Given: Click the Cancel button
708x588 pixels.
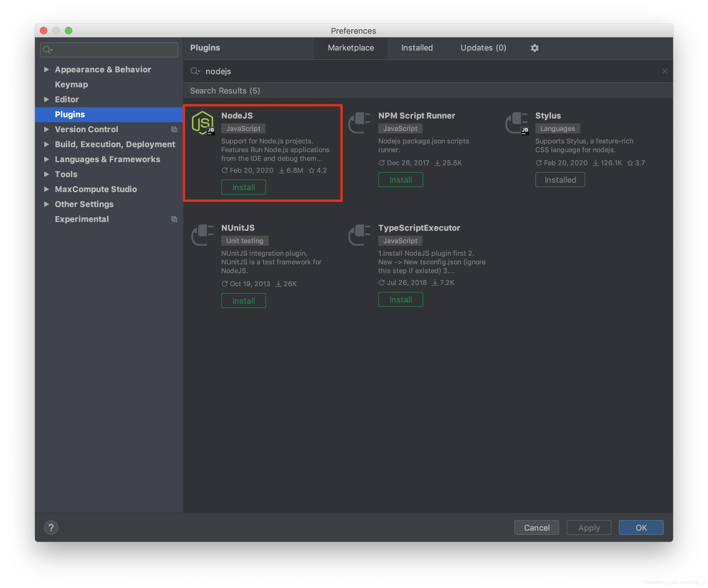Looking at the screenshot, I should pos(536,528).
